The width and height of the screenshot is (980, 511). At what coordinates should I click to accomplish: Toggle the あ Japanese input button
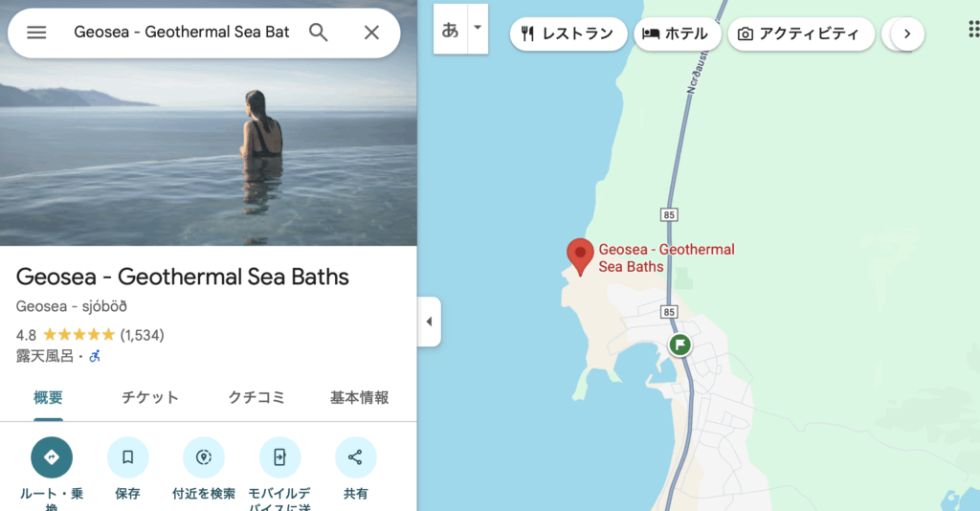[451, 29]
